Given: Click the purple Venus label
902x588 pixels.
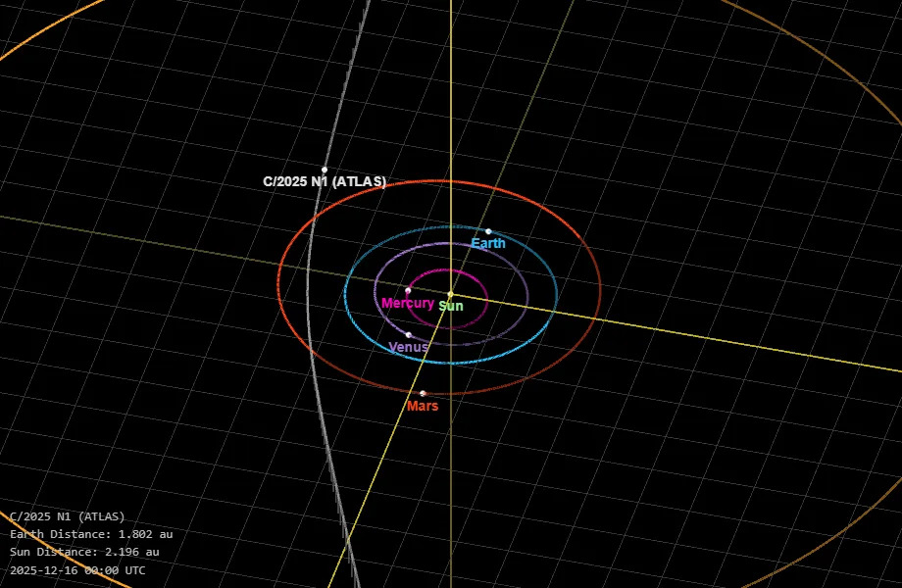Looking at the screenshot, I should 408,348.
